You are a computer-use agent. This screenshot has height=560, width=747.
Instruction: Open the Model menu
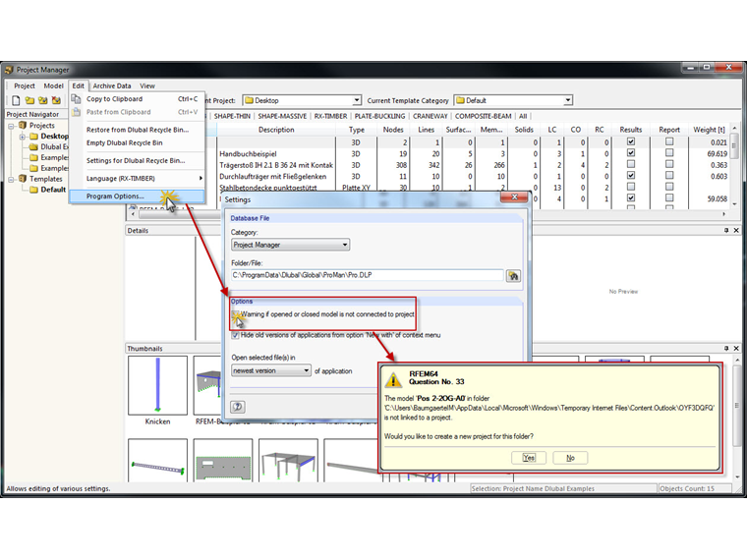(x=53, y=85)
